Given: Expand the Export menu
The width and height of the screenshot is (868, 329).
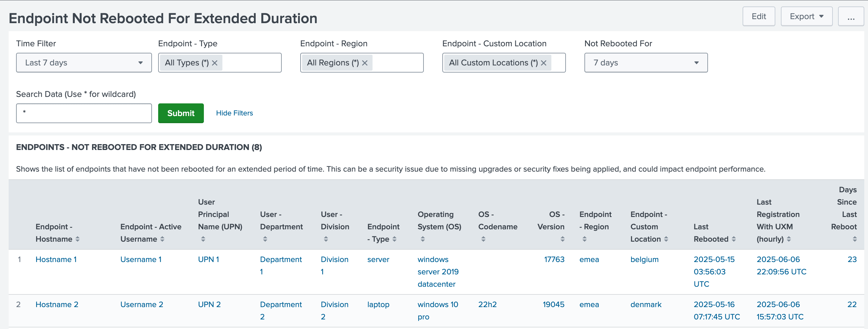Looking at the screenshot, I should (x=806, y=16).
